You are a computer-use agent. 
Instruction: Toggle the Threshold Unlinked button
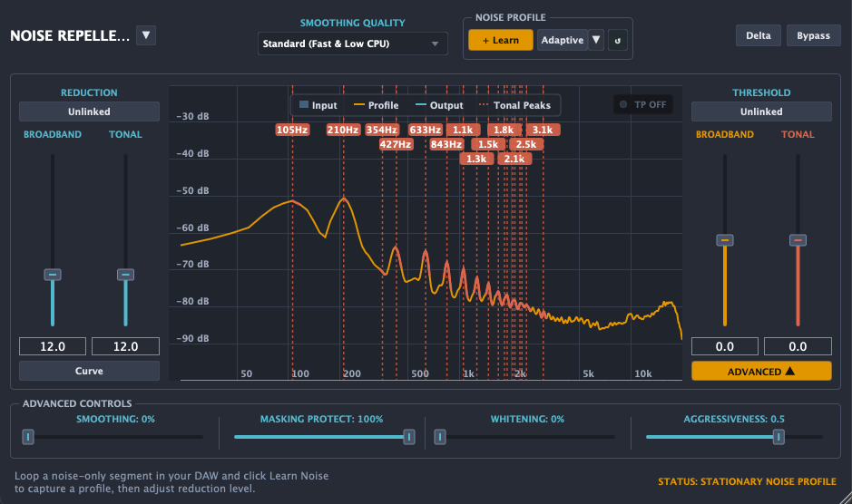[x=761, y=111]
